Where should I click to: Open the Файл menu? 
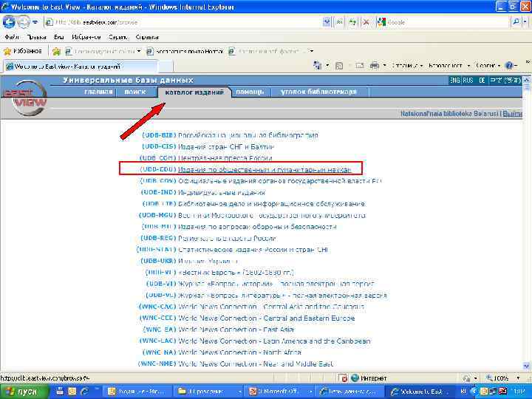[x=12, y=37]
